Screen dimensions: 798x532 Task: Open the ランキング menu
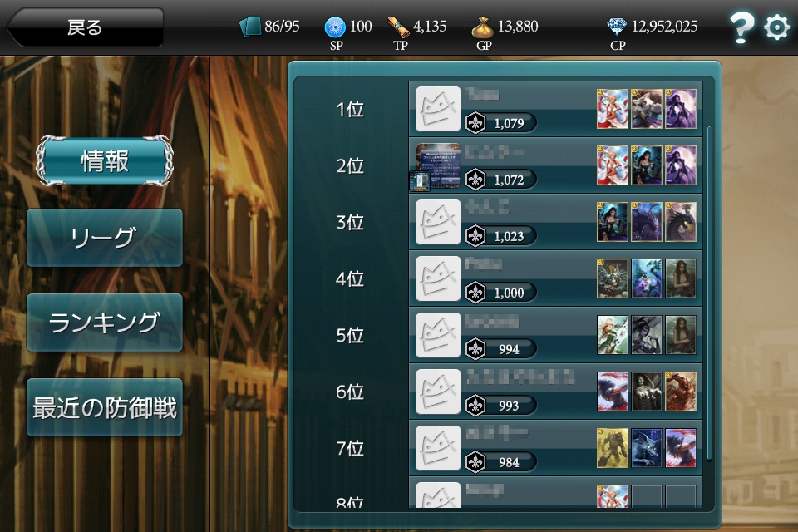[x=105, y=323]
